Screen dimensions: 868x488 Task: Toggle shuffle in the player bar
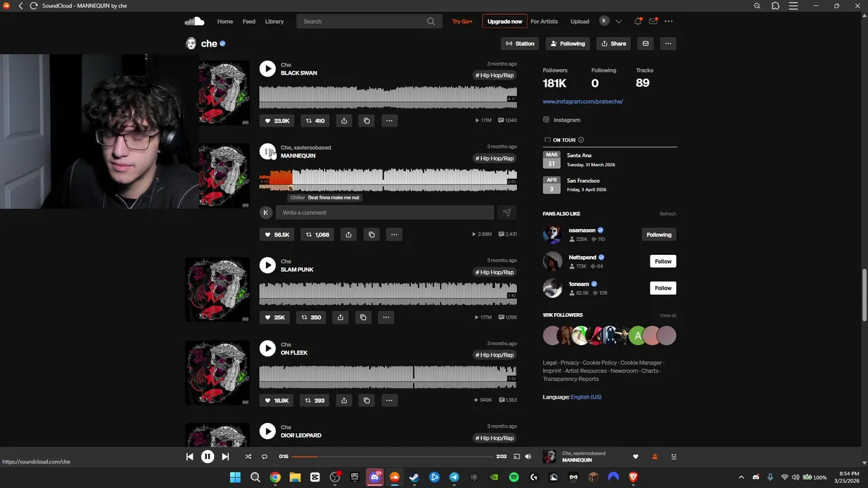[x=248, y=457]
